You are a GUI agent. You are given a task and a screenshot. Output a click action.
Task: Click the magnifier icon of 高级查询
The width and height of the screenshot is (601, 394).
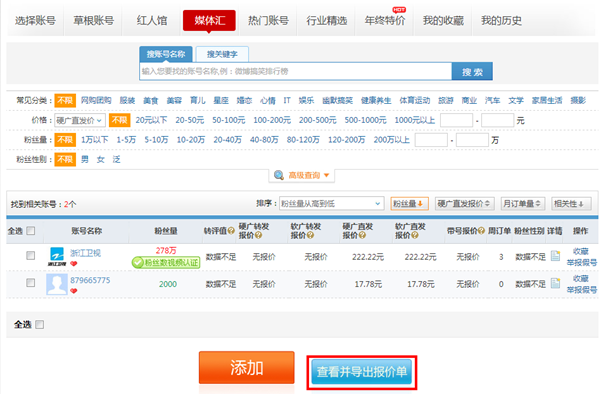pos(279,175)
